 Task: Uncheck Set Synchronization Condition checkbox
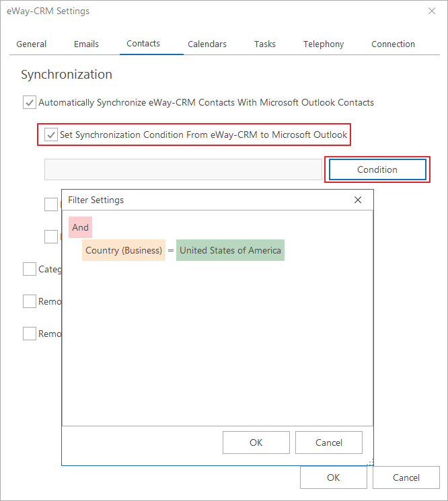click(x=51, y=135)
